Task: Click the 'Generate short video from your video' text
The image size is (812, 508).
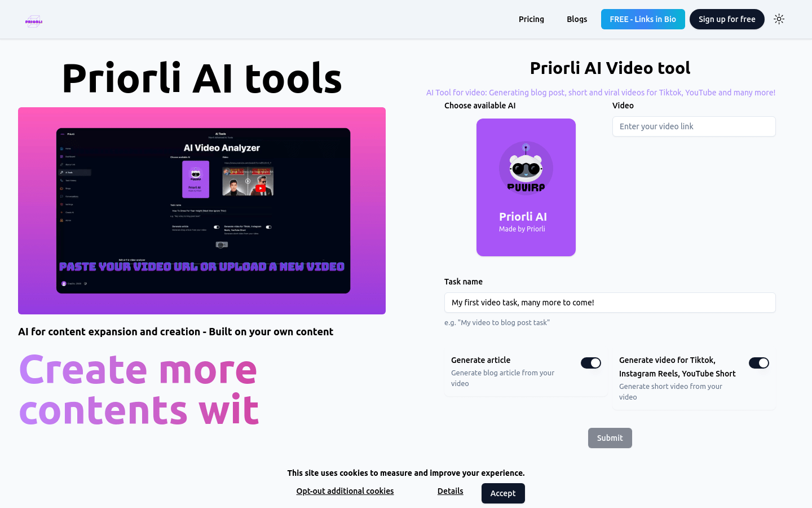Action: click(x=670, y=392)
